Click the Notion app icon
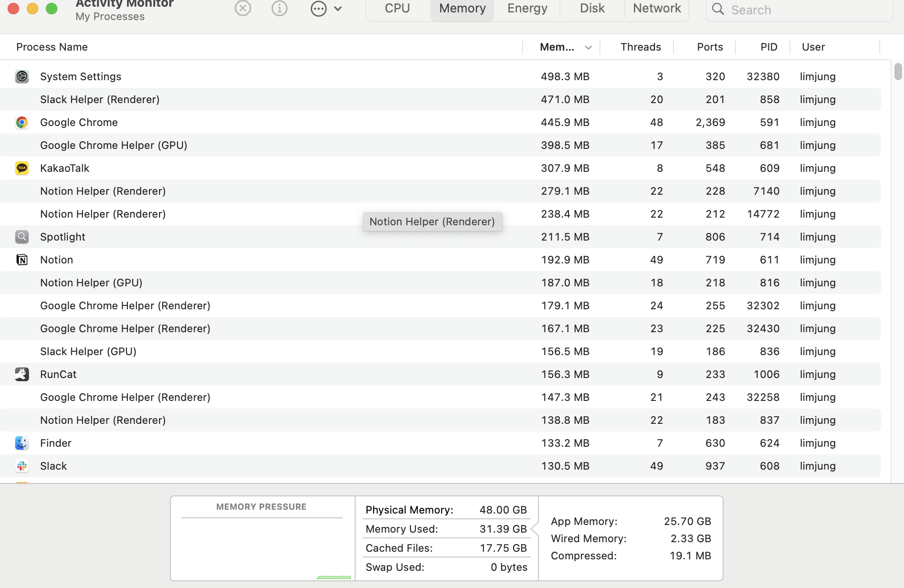The height and width of the screenshot is (588, 904). 22,260
